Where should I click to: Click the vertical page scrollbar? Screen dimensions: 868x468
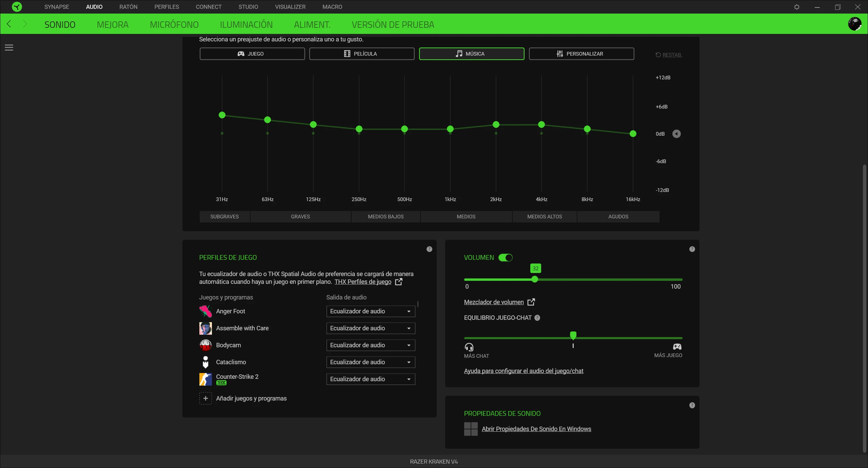(864, 309)
